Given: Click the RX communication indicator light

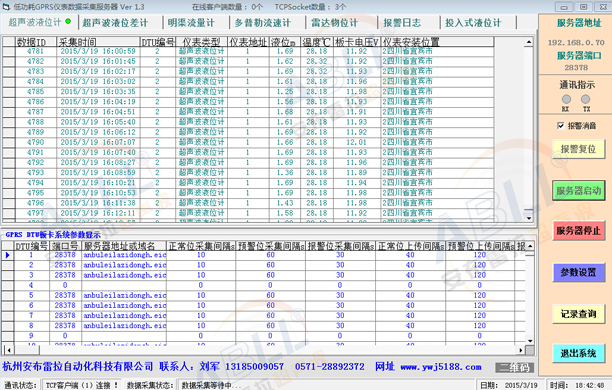Looking at the screenshot, I should pos(566,99).
